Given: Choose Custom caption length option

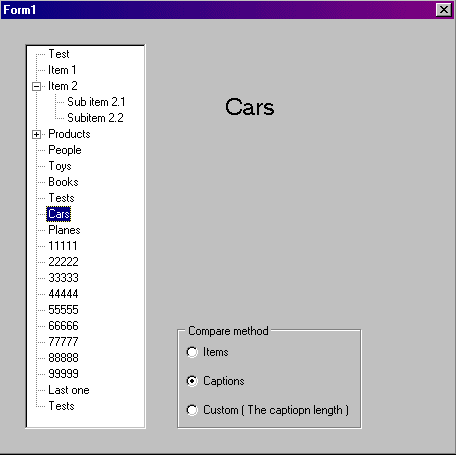Looking at the screenshot, I should coord(192,410).
